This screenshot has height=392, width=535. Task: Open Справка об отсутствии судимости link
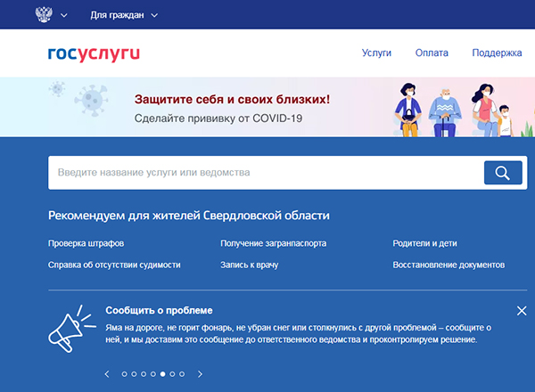click(114, 265)
